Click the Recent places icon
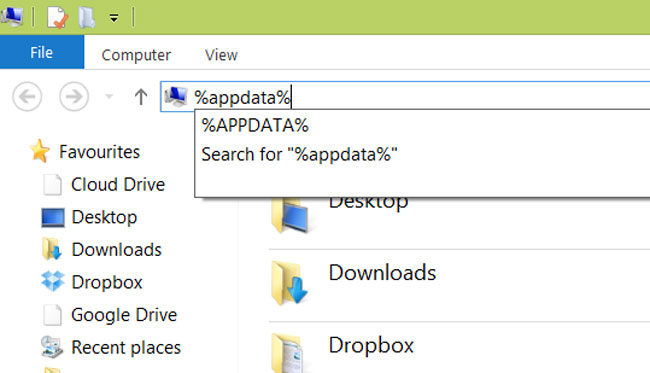Viewport: 650px width, 373px height. (x=52, y=347)
